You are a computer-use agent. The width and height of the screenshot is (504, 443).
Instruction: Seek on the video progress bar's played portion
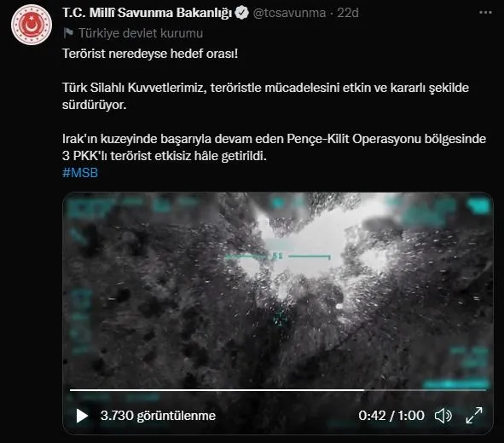pyautogui.click(x=217, y=390)
